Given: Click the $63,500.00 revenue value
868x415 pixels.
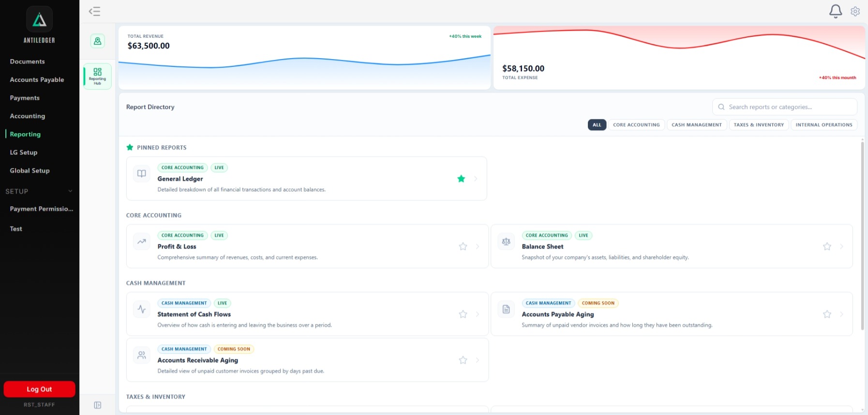Looking at the screenshot, I should click(x=149, y=46).
